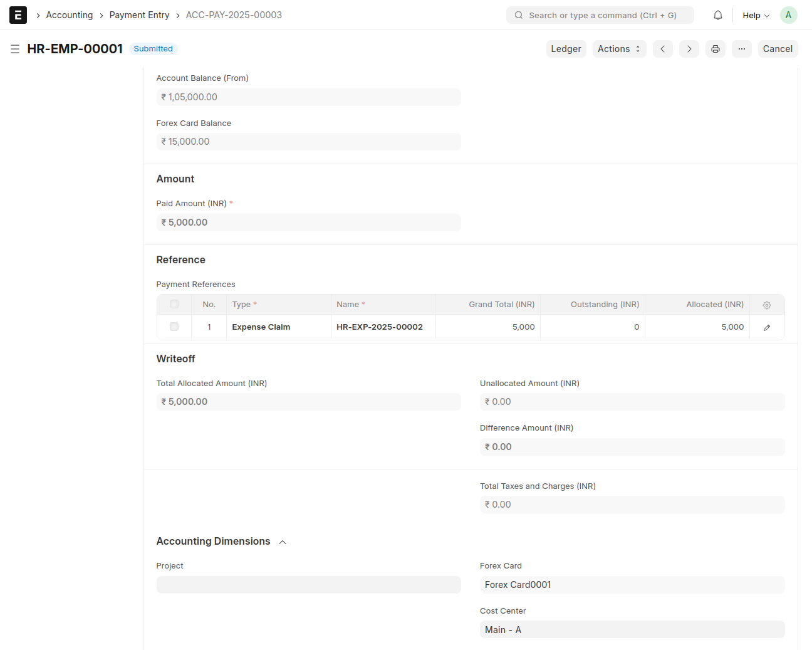The width and height of the screenshot is (812, 650).
Task: Open the three-dots more options menu
Action: pyautogui.click(x=742, y=49)
